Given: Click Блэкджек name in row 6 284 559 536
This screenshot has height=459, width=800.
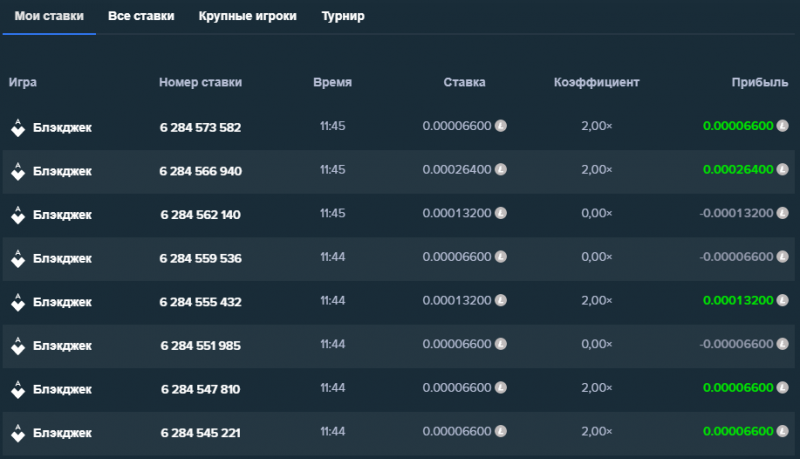Looking at the screenshot, I should tap(62, 259).
